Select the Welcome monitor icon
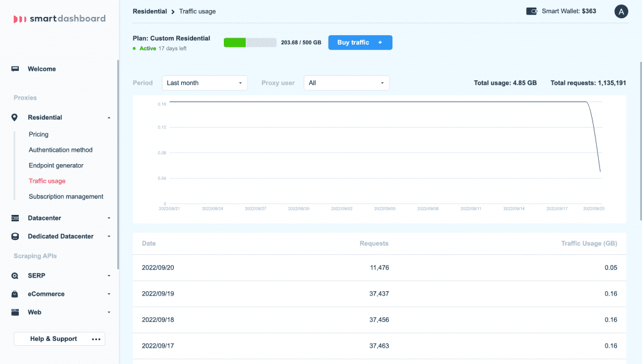The image size is (642, 364). tap(15, 69)
